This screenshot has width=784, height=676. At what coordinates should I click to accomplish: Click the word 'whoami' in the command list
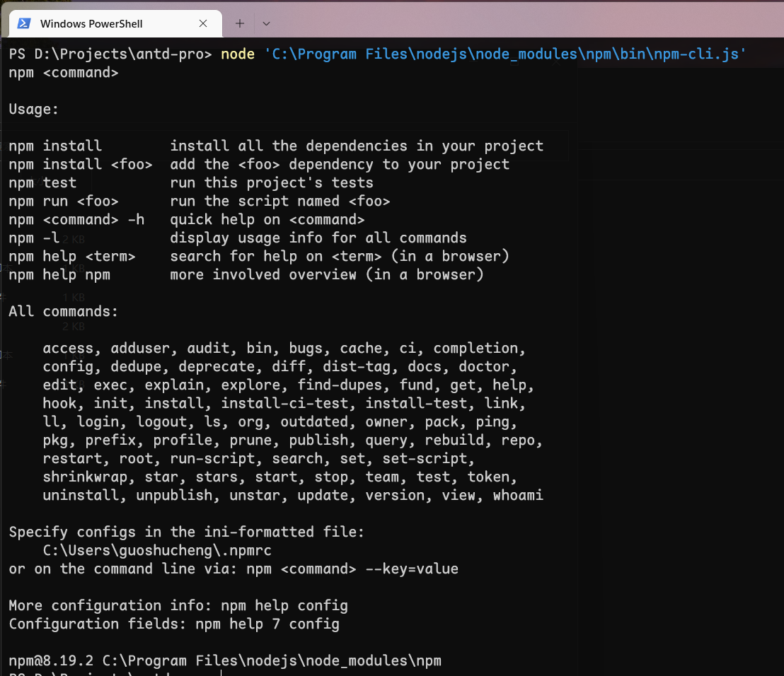click(517, 496)
